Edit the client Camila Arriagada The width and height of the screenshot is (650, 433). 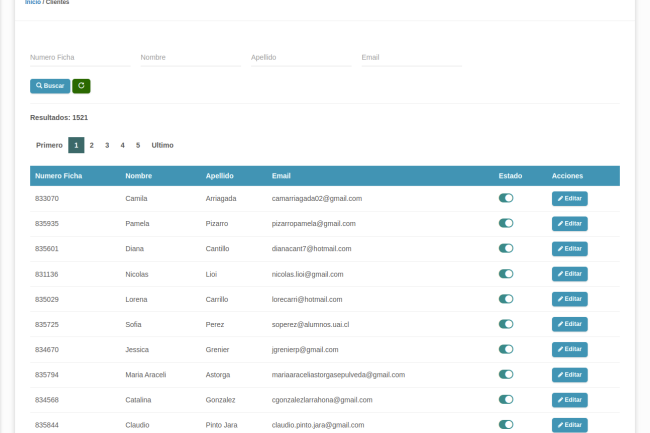[569, 198]
